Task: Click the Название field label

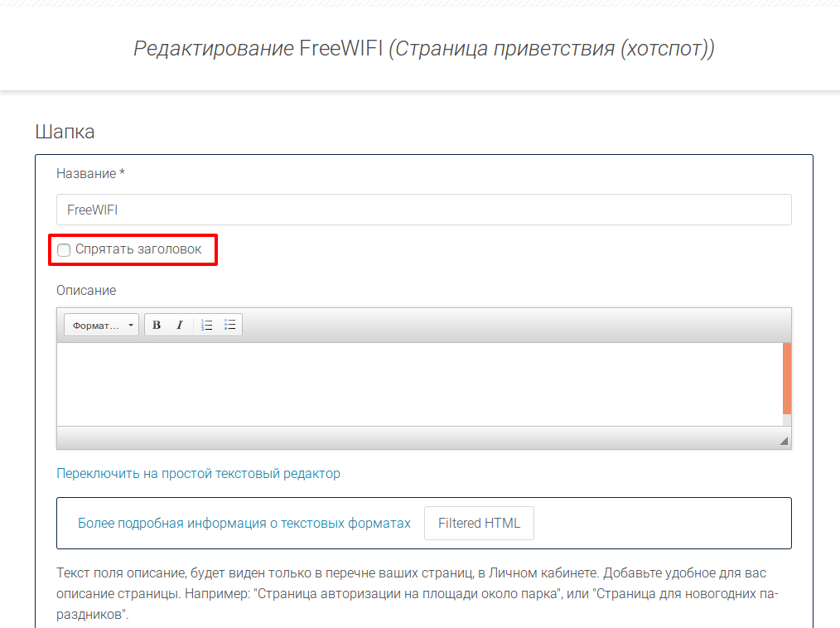Action: 90,173
